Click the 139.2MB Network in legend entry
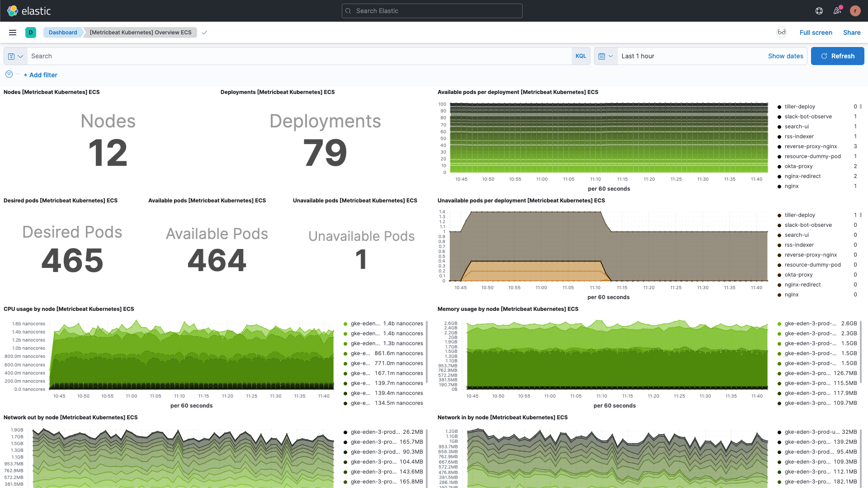The height and width of the screenshot is (488, 868). click(817, 442)
